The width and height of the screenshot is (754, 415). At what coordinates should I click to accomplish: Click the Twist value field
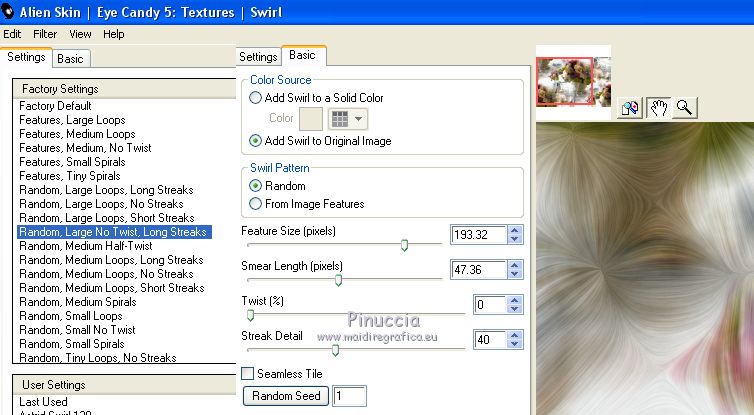pos(490,305)
